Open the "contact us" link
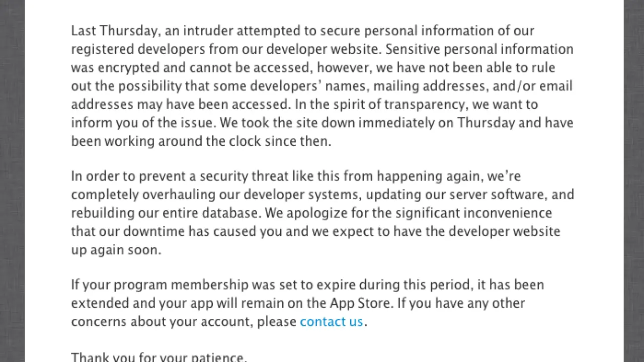This screenshot has width=644, height=362. click(x=331, y=322)
